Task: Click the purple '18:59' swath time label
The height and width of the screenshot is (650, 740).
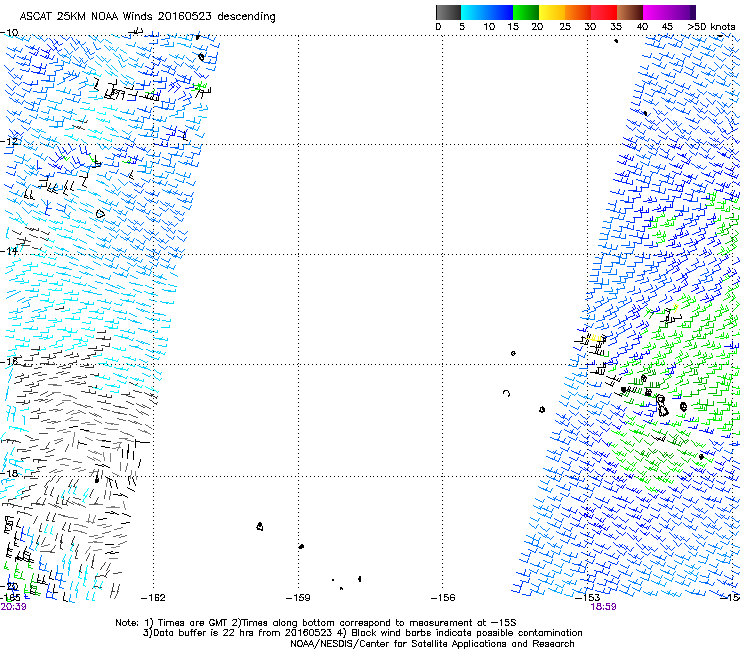Action: click(603, 607)
